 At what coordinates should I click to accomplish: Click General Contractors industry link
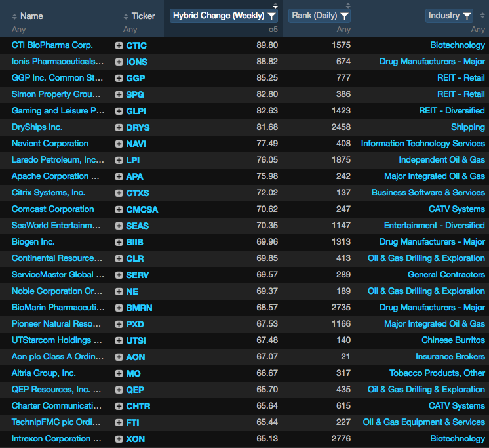point(446,275)
